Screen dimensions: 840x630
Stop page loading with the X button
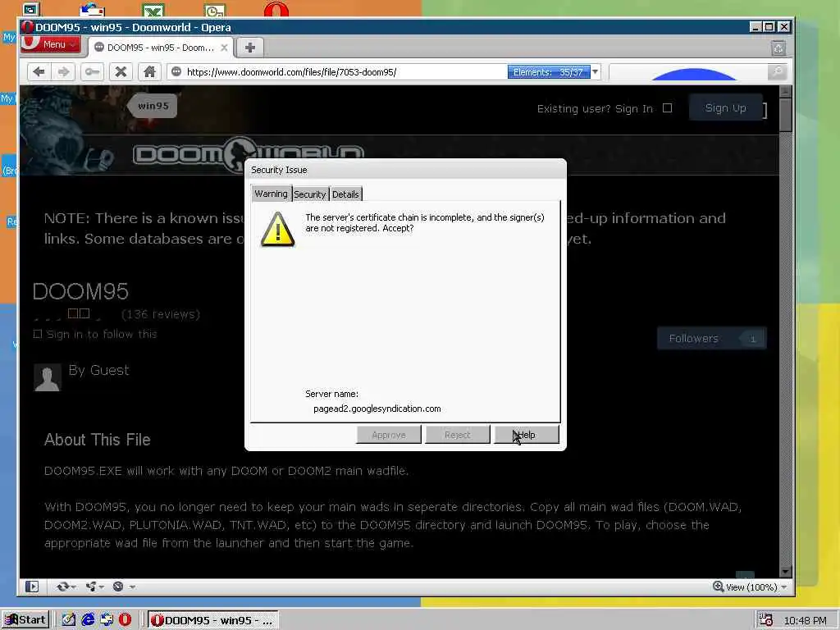121,72
